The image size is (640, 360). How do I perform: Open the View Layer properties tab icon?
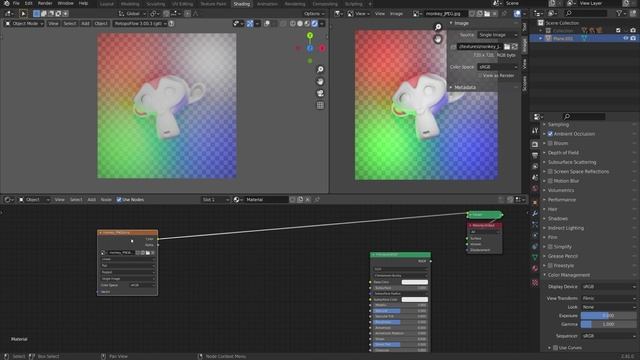coord(535,167)
